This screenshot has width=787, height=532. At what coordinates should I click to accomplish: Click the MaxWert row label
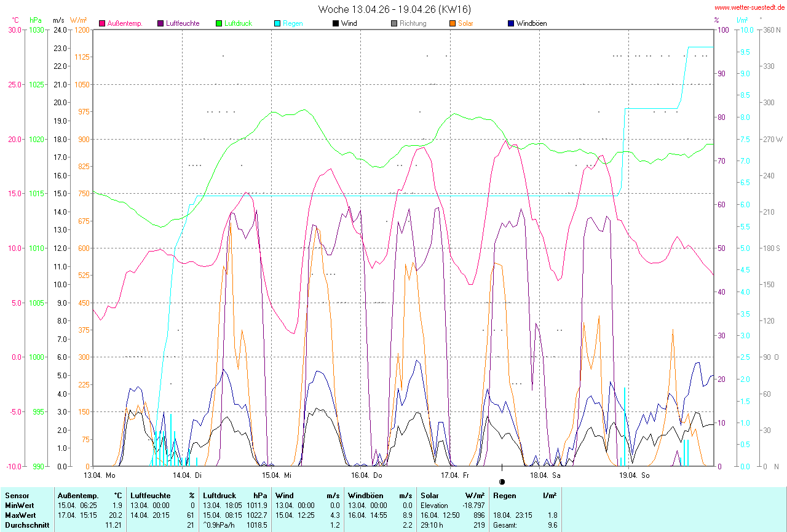pyautogui.click(x=20, y=515)
